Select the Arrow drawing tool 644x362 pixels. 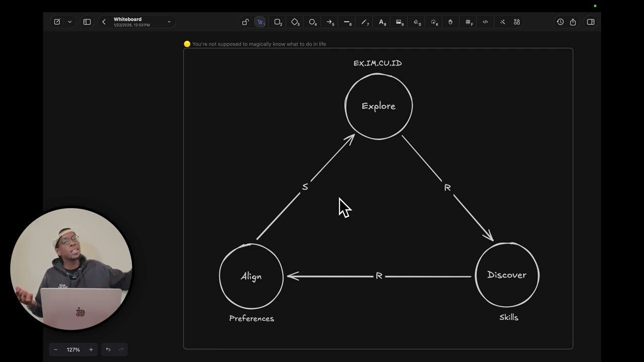(x=330, y=22)
